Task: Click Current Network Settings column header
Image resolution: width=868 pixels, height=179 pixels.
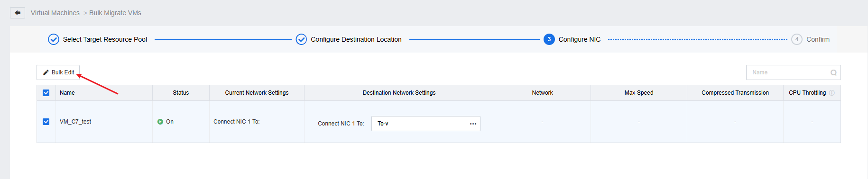Action: click(x=257, y=93)
